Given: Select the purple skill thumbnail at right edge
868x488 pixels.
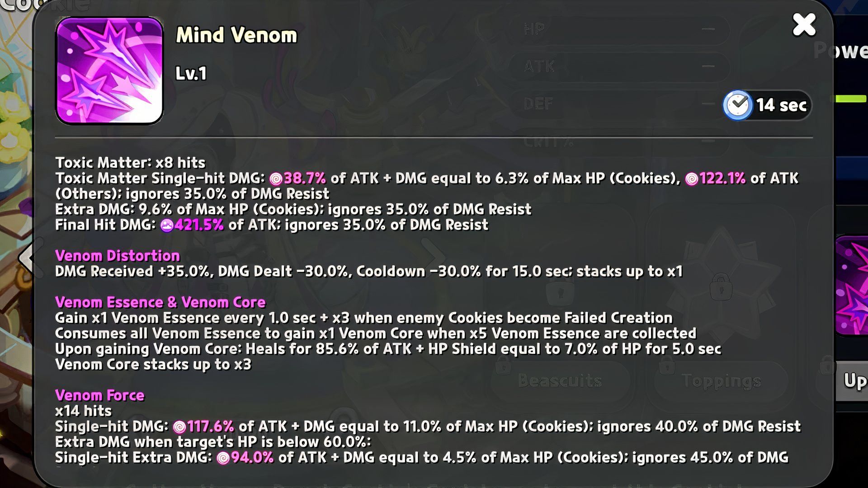Looking at the screenshot, I should [x=852, y=286].
